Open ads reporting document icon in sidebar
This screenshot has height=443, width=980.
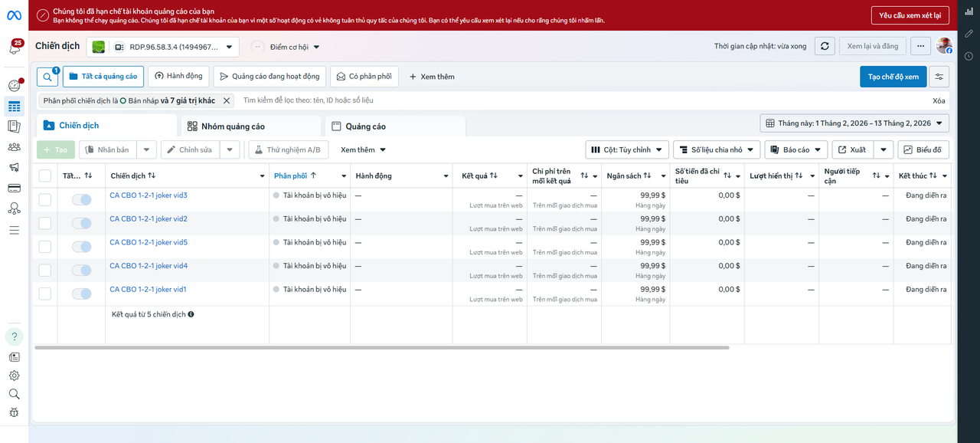14,126
